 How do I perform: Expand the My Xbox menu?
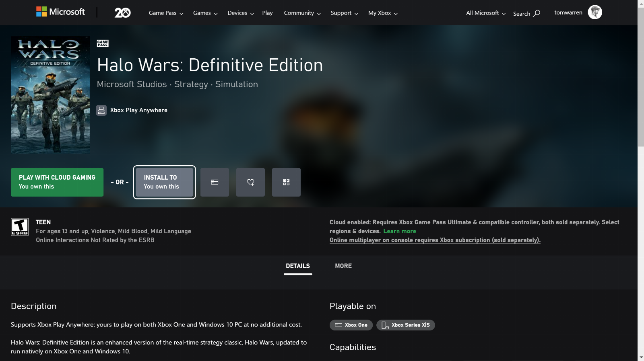click(383, 13)
